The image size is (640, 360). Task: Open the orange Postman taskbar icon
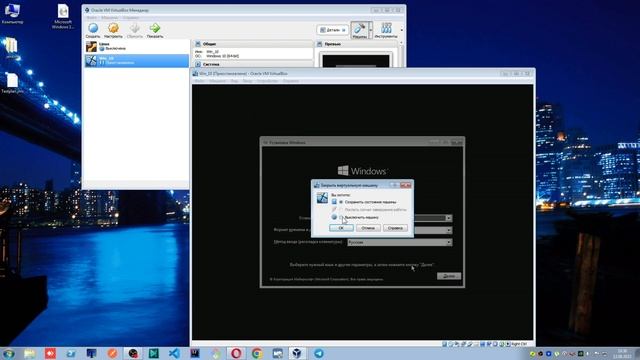112,353
